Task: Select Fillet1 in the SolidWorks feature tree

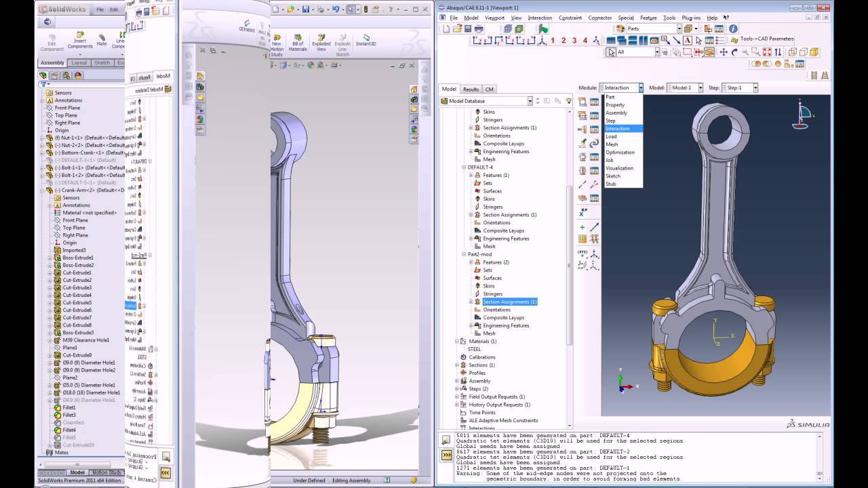Action: tap(69, 407)
